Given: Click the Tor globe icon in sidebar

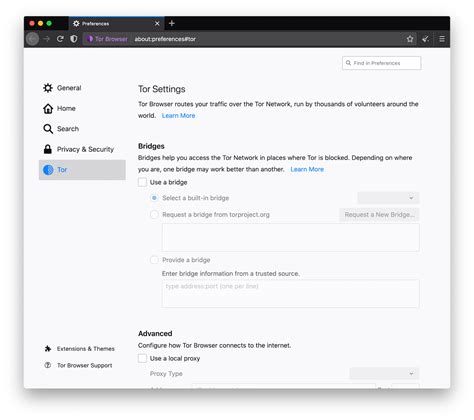Looking at the screenshot, I should 48,170.
